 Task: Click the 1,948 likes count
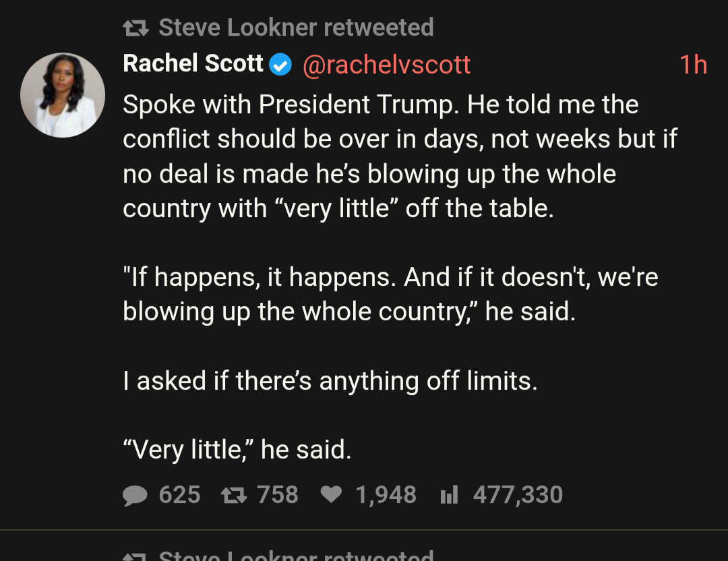tap(386, 496)
